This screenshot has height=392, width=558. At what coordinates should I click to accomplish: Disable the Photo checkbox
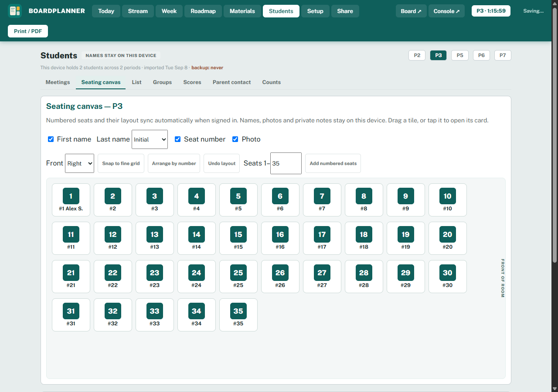coord(235,139)
